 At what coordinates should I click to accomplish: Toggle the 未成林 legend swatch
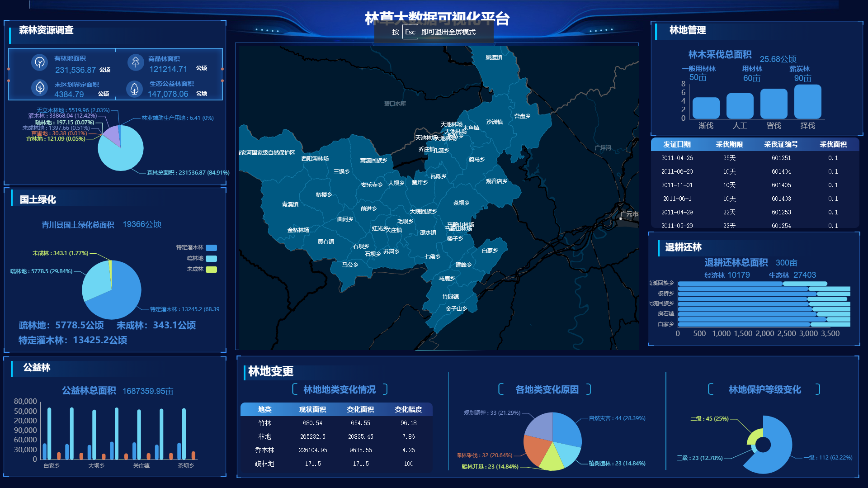(x=211, y=270)
